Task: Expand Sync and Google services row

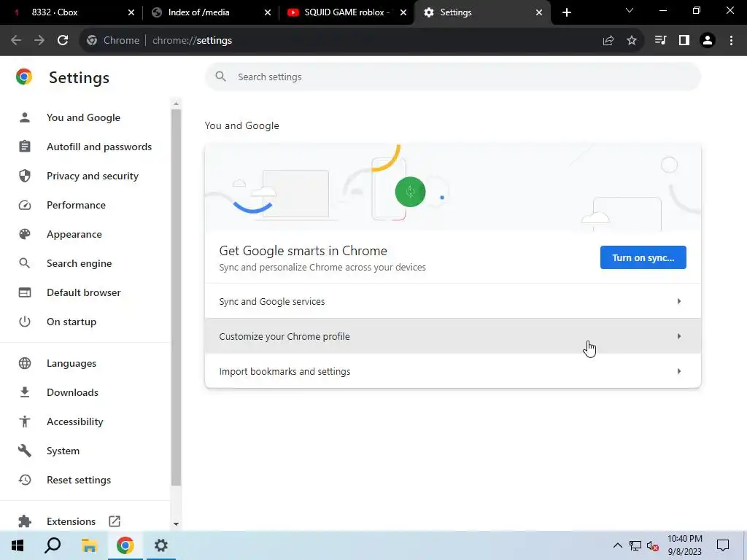Action: [x=452, y=301]
